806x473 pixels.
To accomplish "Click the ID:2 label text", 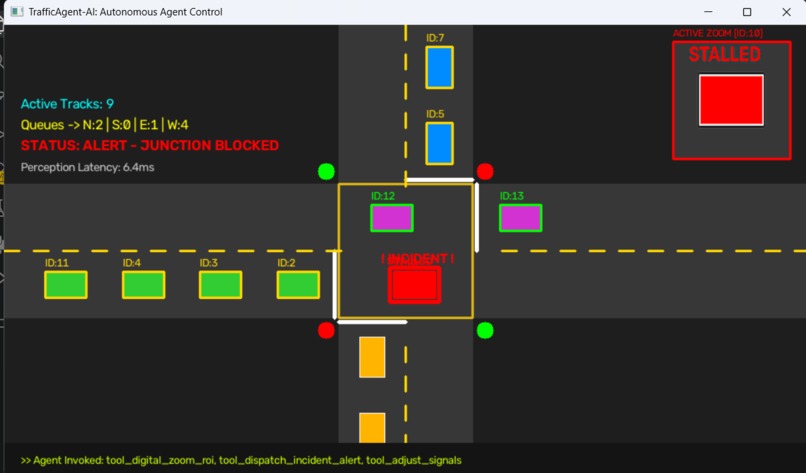I will (286, 263).
